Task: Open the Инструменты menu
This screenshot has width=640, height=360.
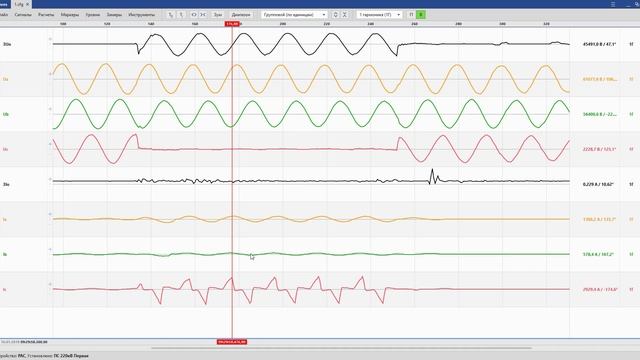Action: click(x=142, y=15)
